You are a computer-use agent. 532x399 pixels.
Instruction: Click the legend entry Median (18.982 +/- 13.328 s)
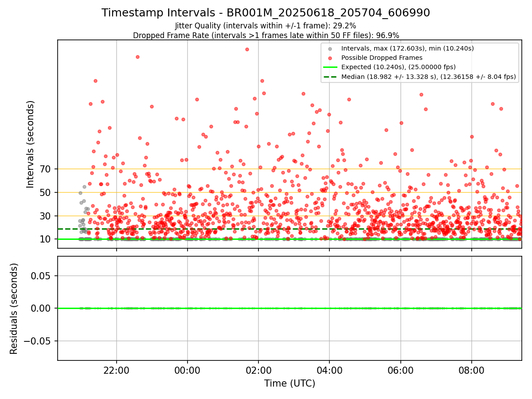pyautogui.click(x=428, y=77)
